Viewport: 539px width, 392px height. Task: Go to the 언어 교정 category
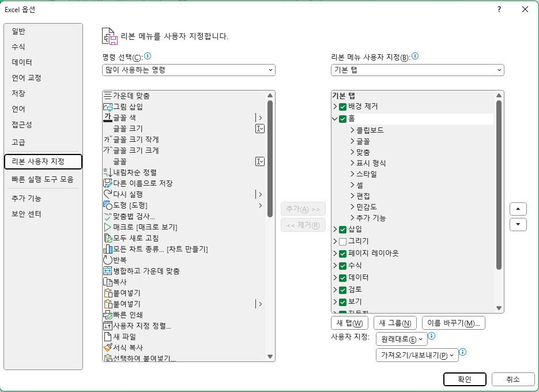43,78
